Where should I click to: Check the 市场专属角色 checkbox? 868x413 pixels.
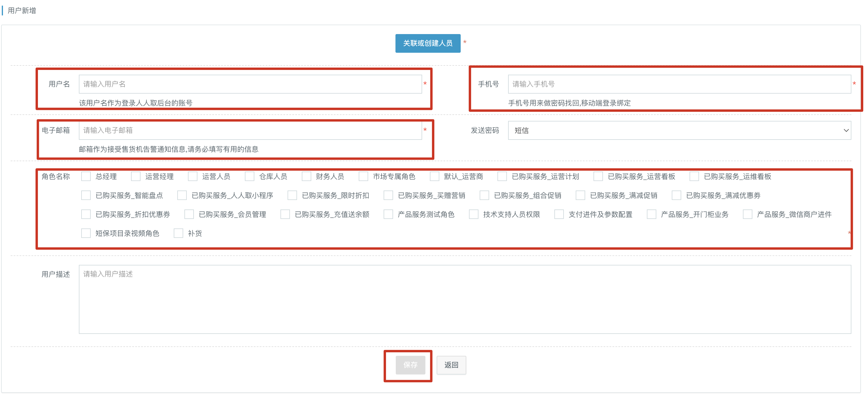coord(363,176)
